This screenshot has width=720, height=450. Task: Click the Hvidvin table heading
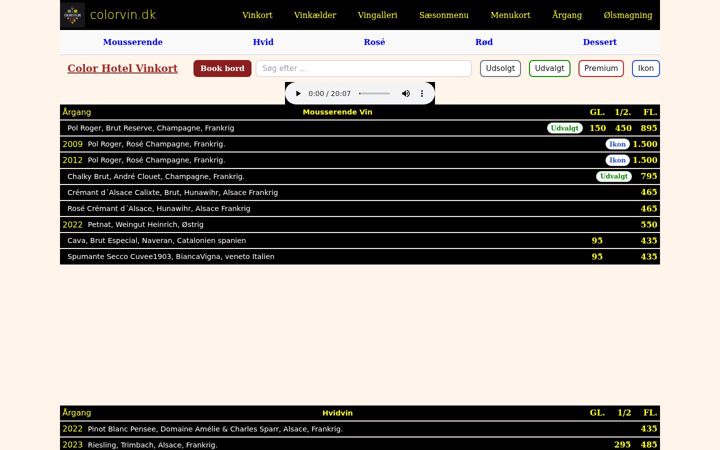[x=337, y=413]
